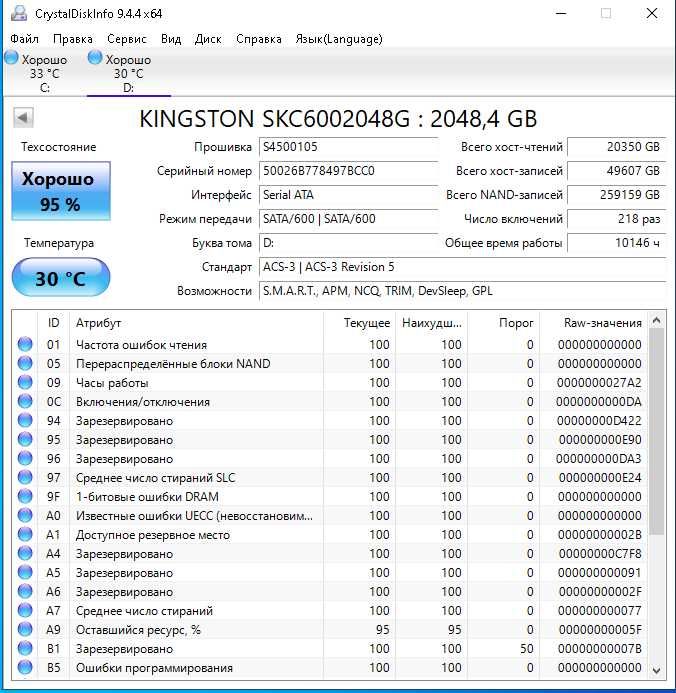Click the host writes value 49607 GB

click(616, 171)
